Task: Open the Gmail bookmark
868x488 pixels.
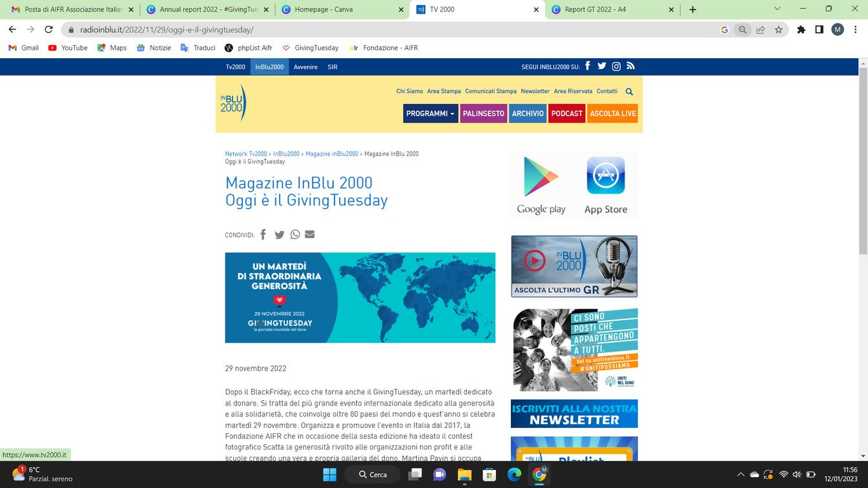Action: [25, 48]
